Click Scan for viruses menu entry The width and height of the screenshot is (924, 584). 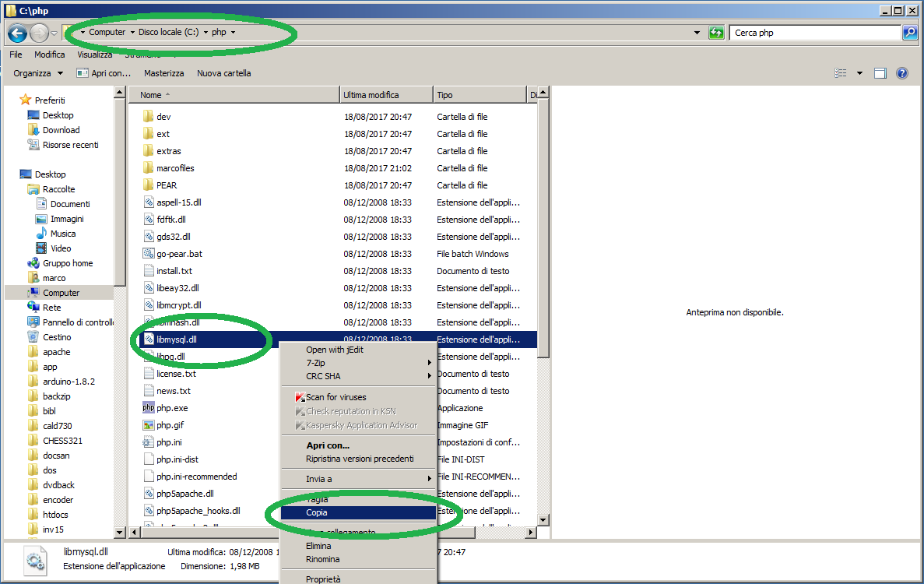click(x=336, y=397)
